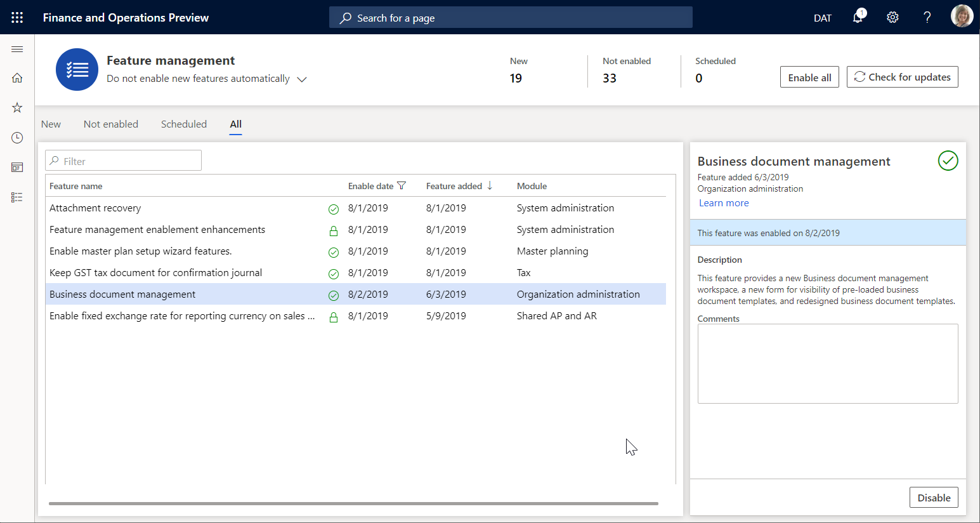Open the Enable date column filter
This screenshot has width=980, height=523.
[x=402, y=186]
